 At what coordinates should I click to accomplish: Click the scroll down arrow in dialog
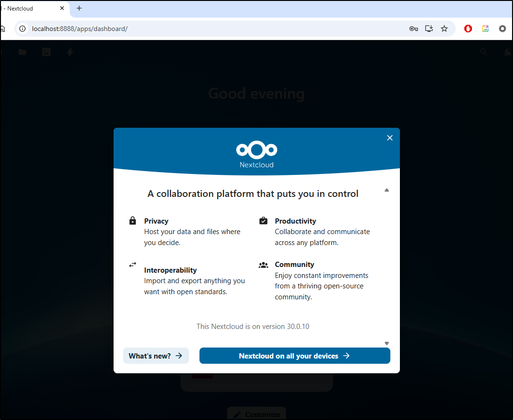[387, 343]
